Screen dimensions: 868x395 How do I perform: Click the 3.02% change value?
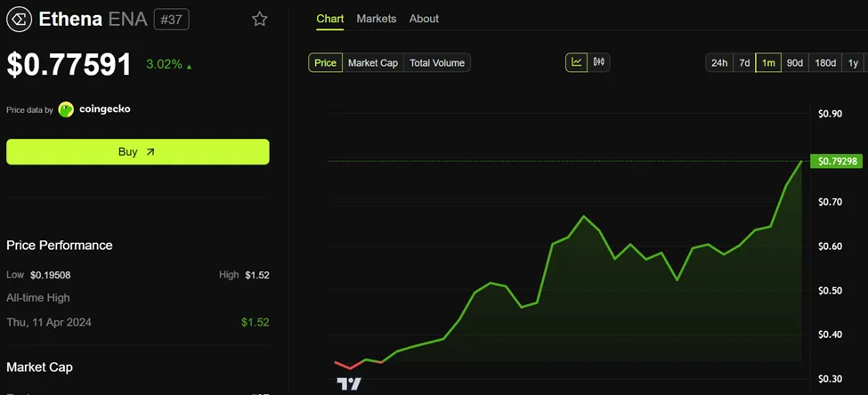pyautogui.click(x=164, y=64)
